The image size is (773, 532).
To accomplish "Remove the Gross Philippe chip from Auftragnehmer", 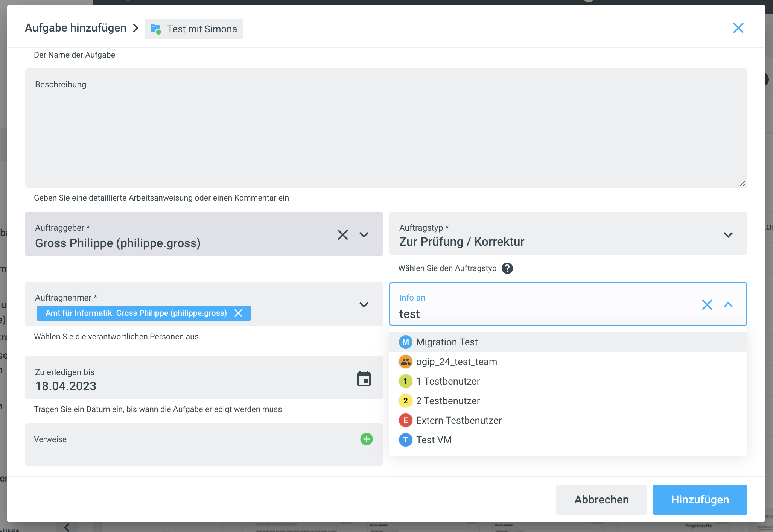I will point(238,313).
